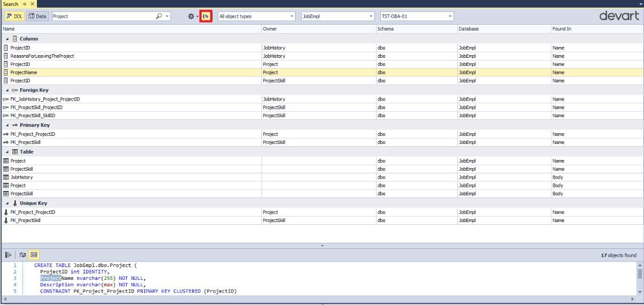Open the All object types dropdown
644x305 pixels.
point(257,16)
